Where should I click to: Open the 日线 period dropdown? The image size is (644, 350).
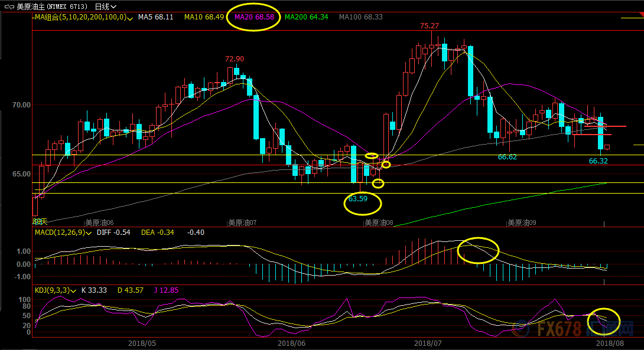tap(106, 6)
